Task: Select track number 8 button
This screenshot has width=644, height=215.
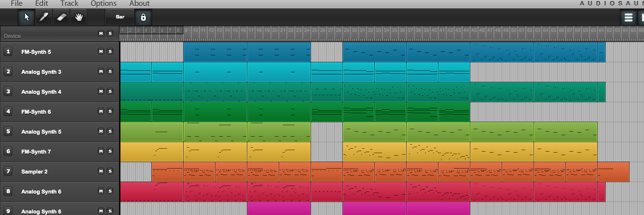Action: pos(8,191)
